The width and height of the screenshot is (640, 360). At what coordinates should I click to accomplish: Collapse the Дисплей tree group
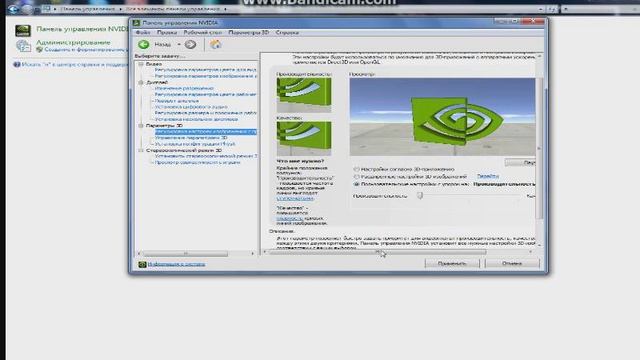point(141,82)
